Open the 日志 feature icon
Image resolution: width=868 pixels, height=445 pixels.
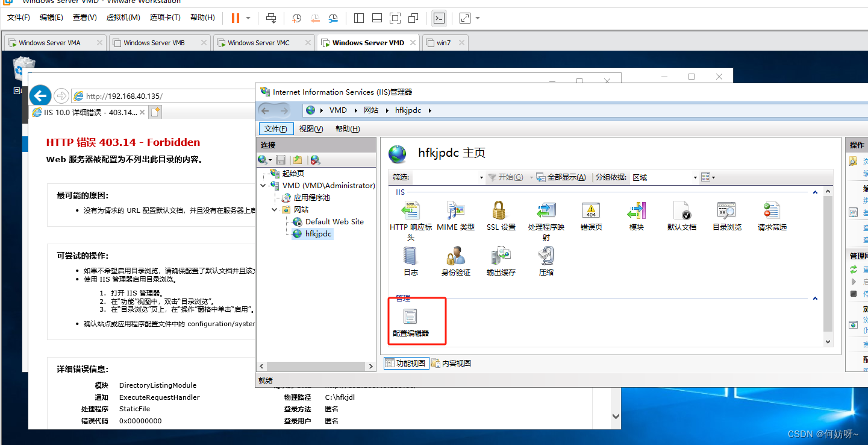pos(411,256)
